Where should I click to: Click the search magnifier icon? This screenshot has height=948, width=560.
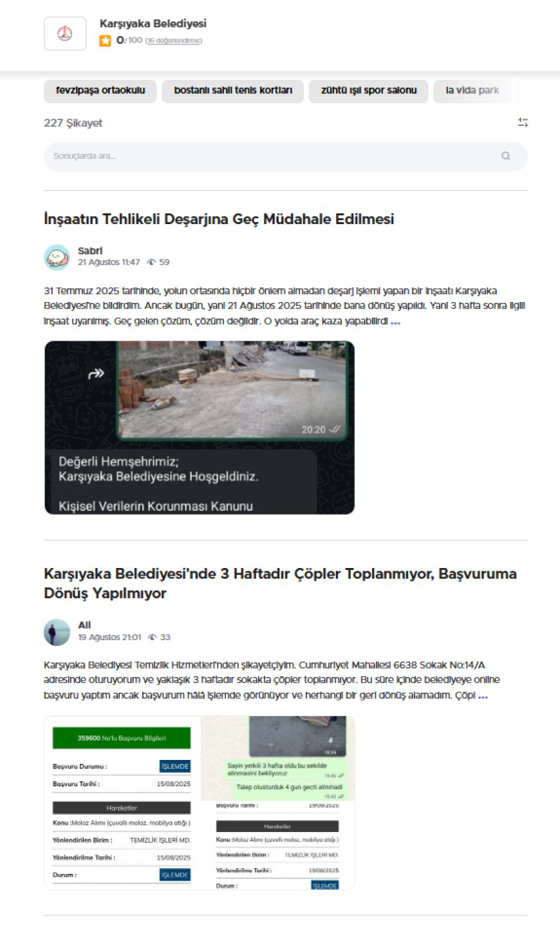pyautogui.click(x=506, y=156)
